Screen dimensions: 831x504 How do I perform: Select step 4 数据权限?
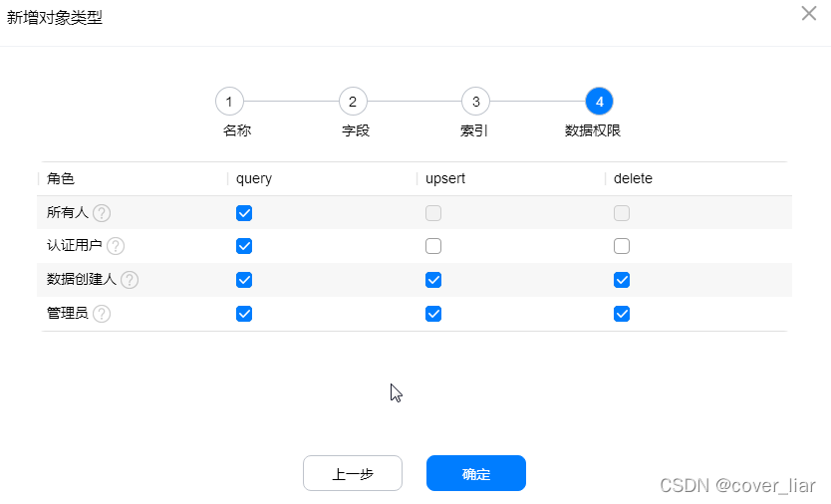(600, 102)
